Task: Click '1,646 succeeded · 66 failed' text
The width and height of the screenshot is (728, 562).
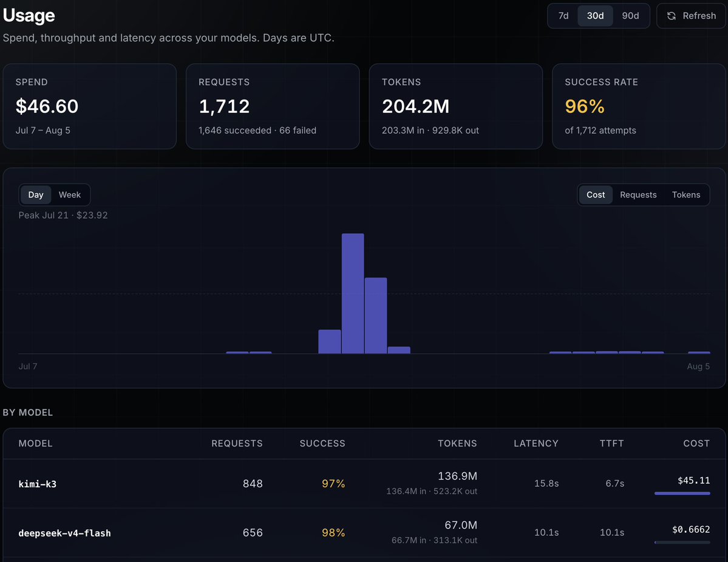Action: click(257, 131)
